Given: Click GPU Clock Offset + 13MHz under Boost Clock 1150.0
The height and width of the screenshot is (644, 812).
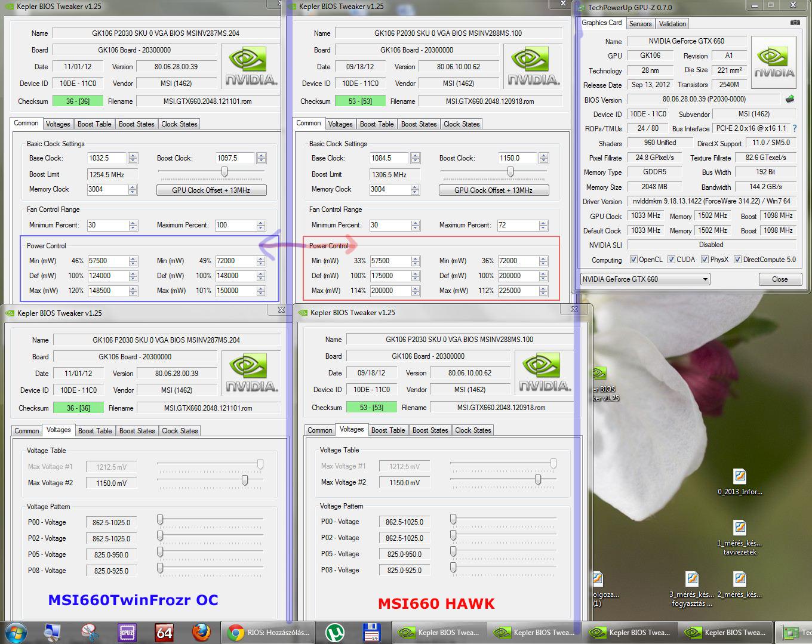Looking at the screenshot, I should point(494,190).
